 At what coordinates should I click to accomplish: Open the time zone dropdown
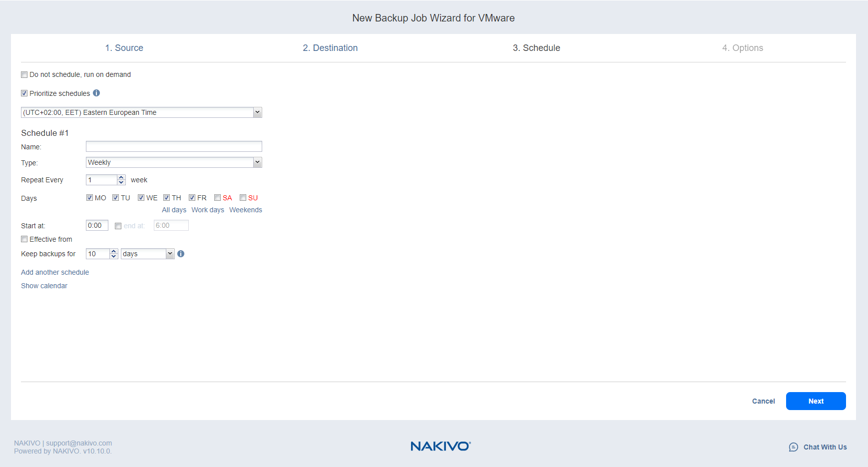tap(257, 112)
